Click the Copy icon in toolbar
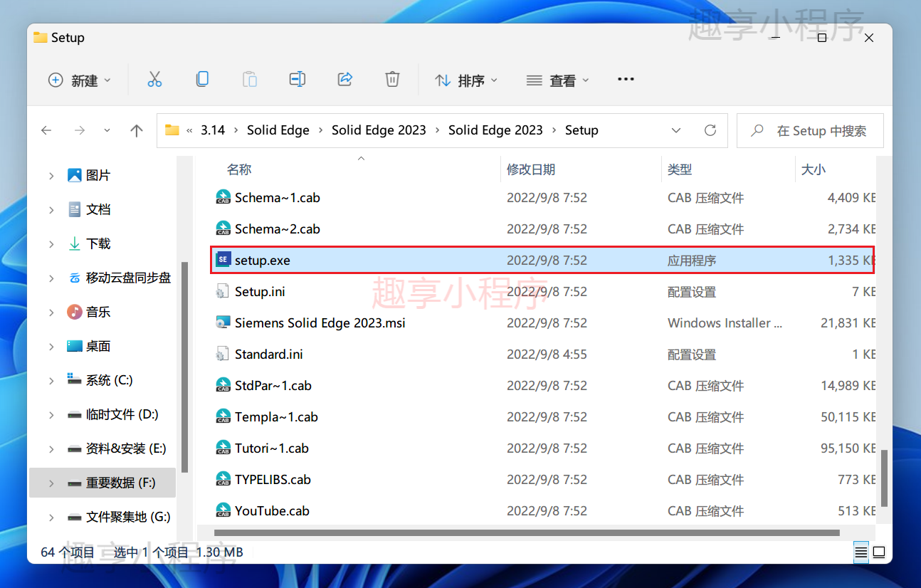The image size is (921, 588). (202, 80)
